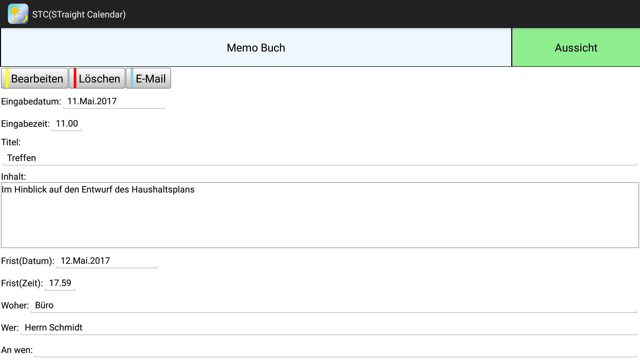Open the Frist(Datum) field showing 12.Mai.2017
This screenshot has width=640, height=364.
pyautogui.click(x=107, y=261)
